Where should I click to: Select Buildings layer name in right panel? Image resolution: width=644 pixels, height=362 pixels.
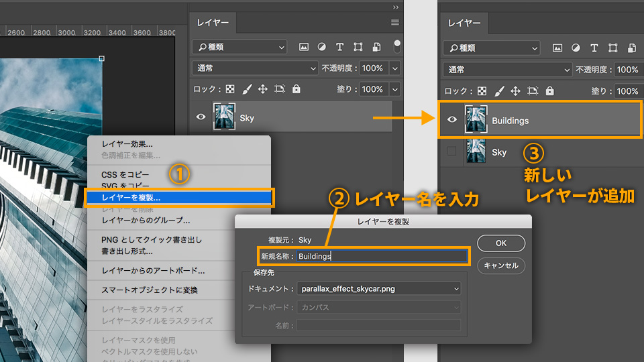(510, 121)
